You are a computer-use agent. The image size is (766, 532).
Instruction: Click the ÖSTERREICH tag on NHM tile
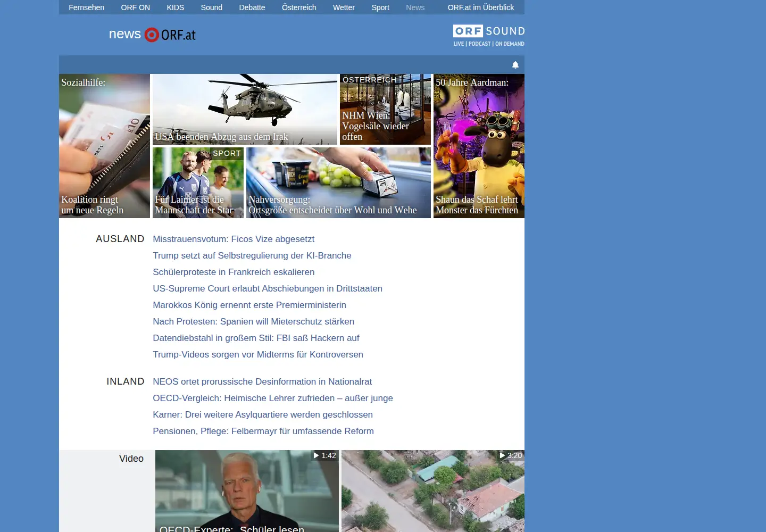(x=369, y=80)
